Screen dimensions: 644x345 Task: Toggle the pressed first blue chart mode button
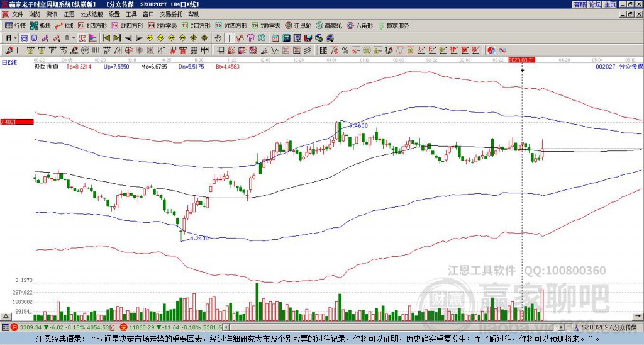tap(25, 38)
